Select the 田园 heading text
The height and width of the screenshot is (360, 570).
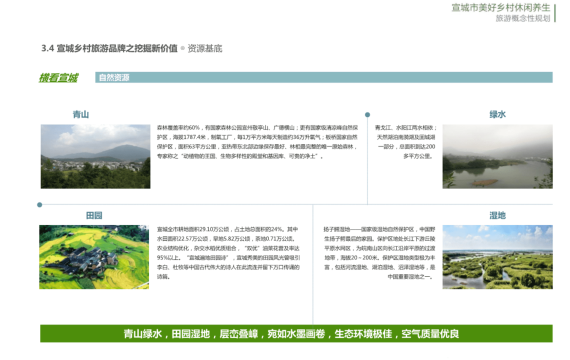tap(94, 215)
